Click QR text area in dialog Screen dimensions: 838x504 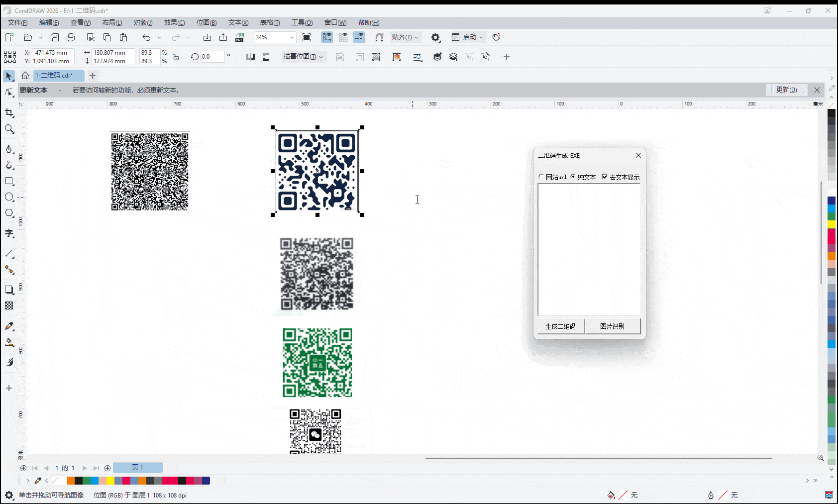[x=589, y=250]
